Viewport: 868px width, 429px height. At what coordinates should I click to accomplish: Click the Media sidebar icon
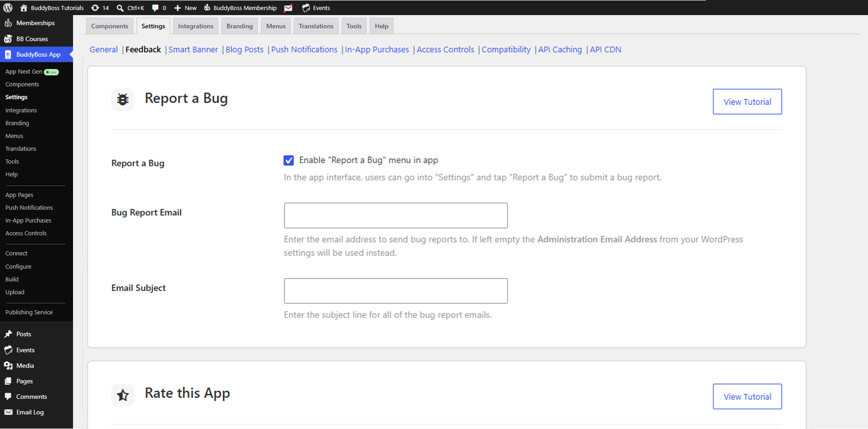coord(8,365)
